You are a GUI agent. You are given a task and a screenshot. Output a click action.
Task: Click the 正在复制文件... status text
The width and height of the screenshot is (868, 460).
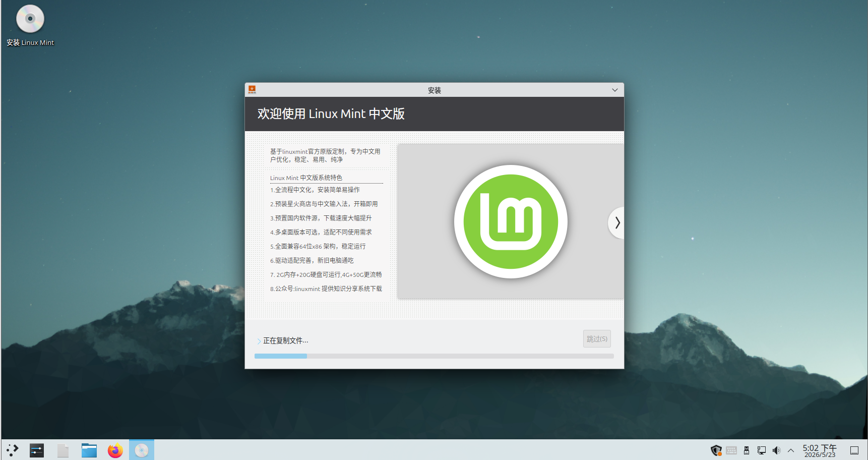click(286, 341)
